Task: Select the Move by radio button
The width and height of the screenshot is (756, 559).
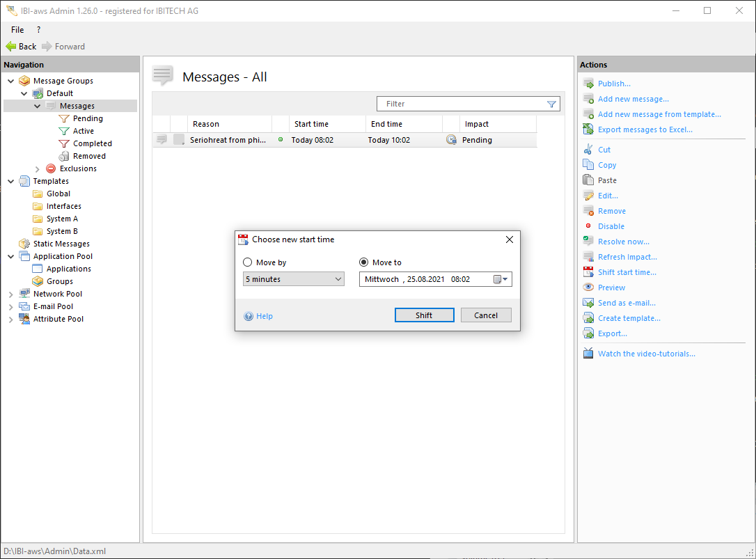Action: click(248, 262)
